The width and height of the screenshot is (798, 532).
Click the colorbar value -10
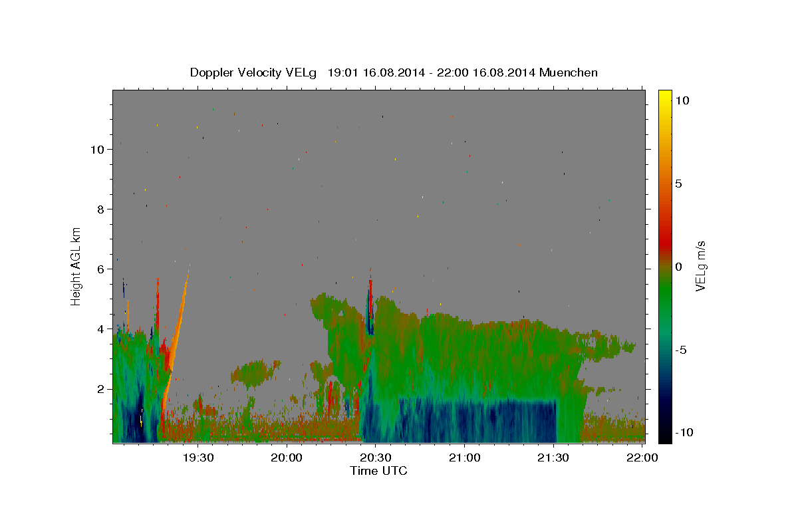[x=684, y=433]
